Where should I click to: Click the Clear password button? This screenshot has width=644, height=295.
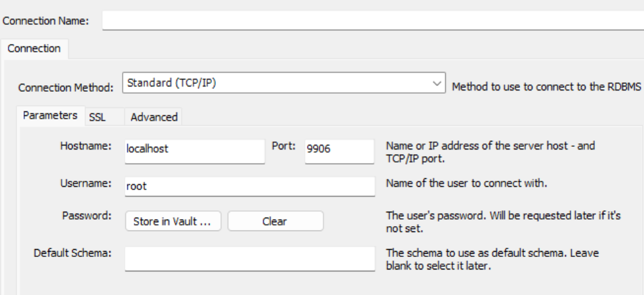[x=275, y=221]
